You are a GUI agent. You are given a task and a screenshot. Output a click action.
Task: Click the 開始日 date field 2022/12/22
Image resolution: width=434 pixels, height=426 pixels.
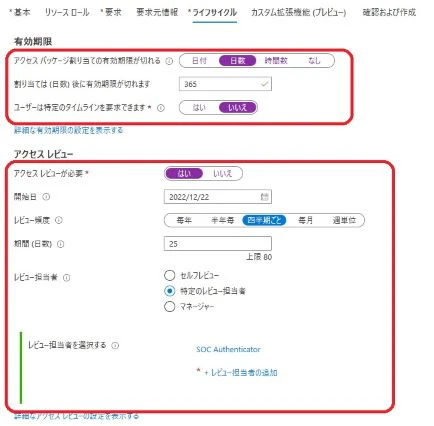pos(218,197)
